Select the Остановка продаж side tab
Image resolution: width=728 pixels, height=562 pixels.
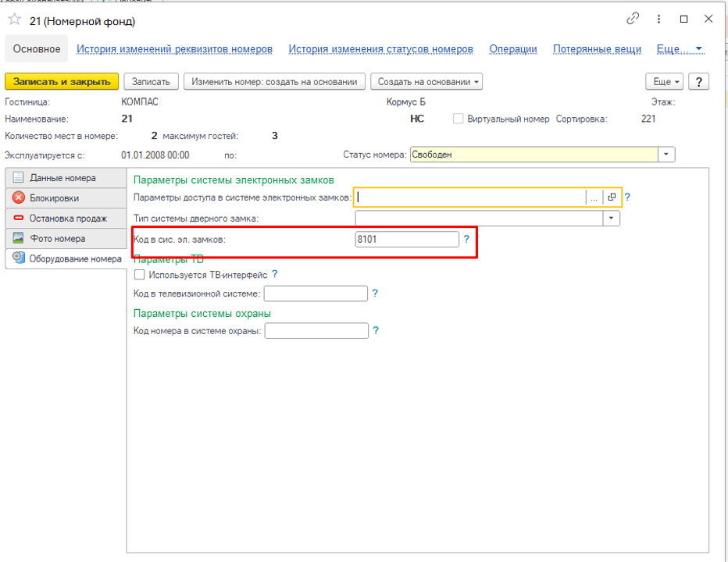(x=66, y=218)
